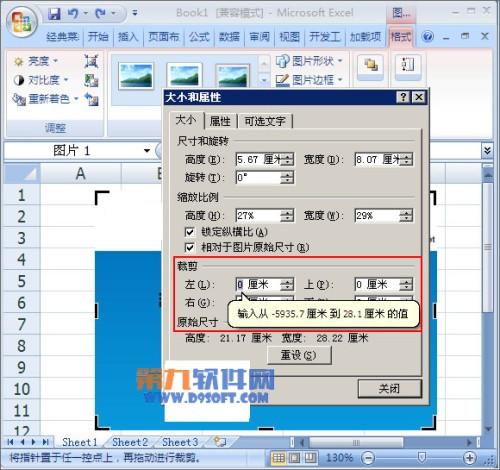500x470 pixels.
Task: Switch to Page Layout view icon
Action: 294,458
